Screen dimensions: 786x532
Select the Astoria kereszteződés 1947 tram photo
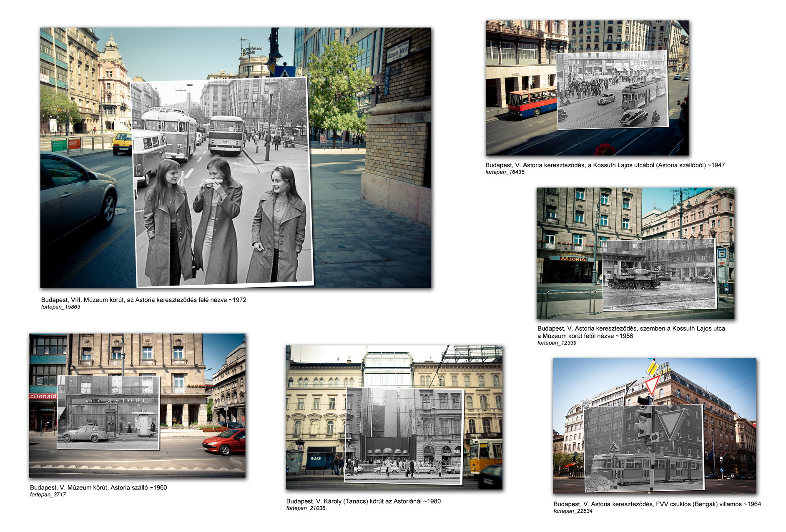[x=587, y=88]
